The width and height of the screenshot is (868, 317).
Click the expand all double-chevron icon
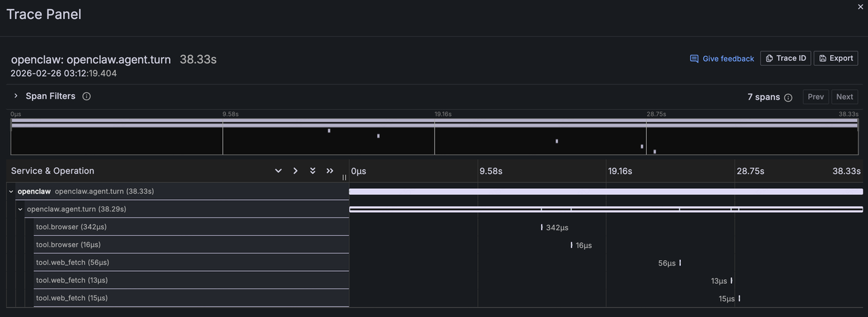pos(313,171)
